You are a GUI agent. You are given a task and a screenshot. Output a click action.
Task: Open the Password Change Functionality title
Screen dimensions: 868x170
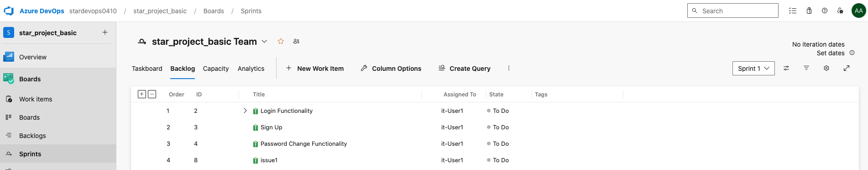(303, 144)
